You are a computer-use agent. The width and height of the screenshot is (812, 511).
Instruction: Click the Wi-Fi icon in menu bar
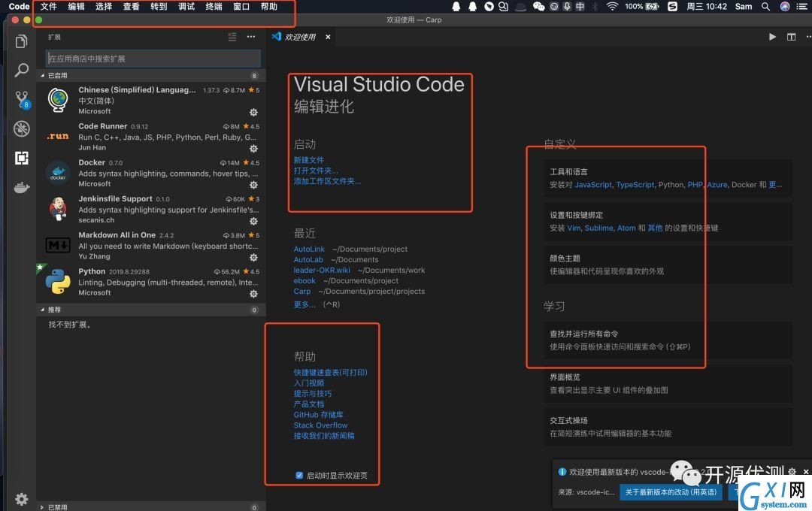612,7
